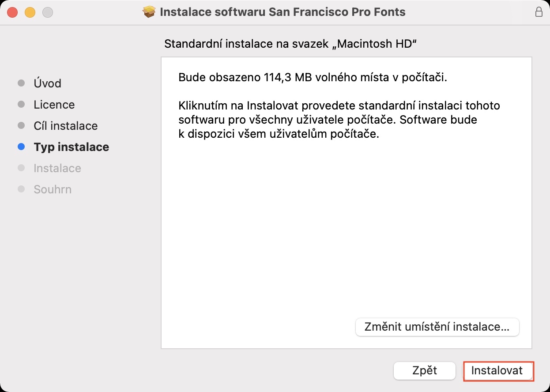Viewport: 550px width, 392px height.
Task: Click the window title Instalace softwaru text
Action: point(283,12)
